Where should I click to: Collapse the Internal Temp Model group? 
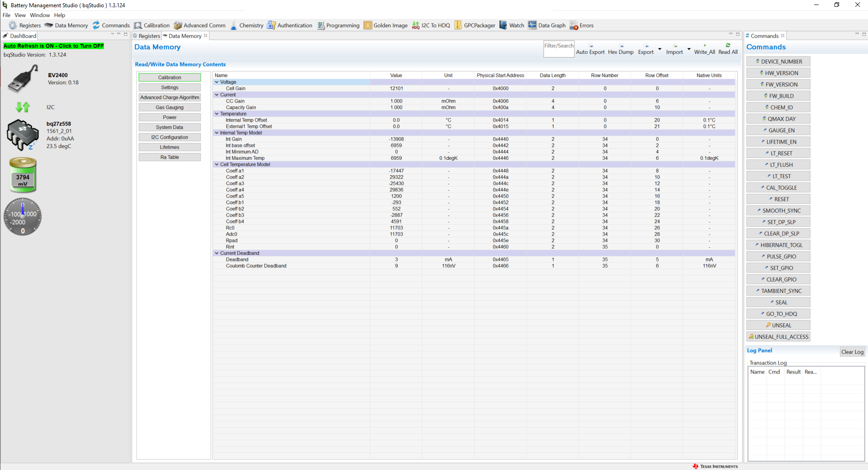217,133
